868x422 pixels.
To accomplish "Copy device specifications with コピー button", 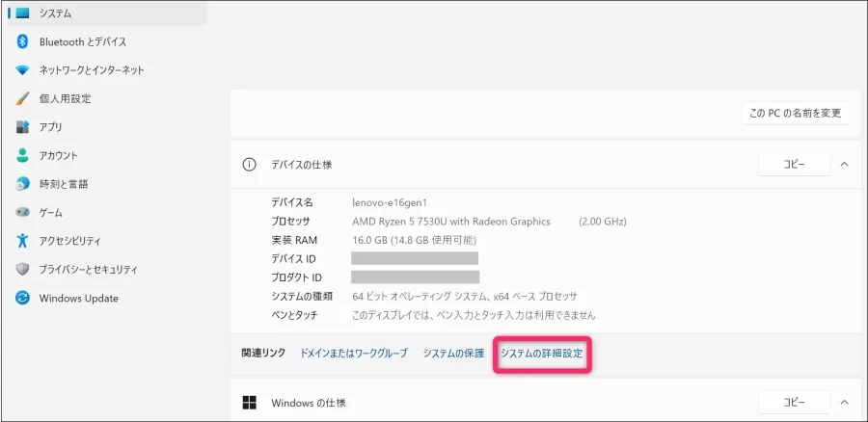I will point(794,165).
